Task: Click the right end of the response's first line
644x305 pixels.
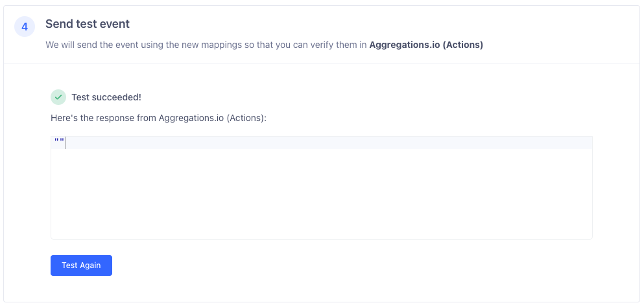Action: click(x=584, y=142)
